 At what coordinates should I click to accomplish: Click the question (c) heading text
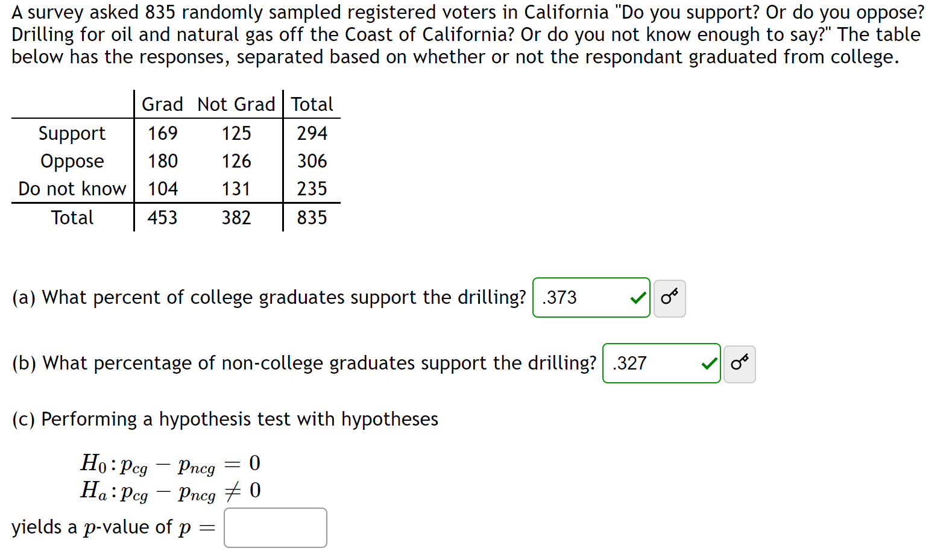click(225, 419)
